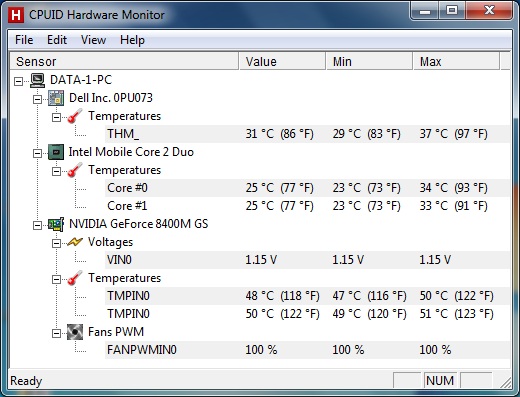Screen dimensions: 520x397
Task: Click the DATA-1-PC computer icon
Action: [37, 80]
